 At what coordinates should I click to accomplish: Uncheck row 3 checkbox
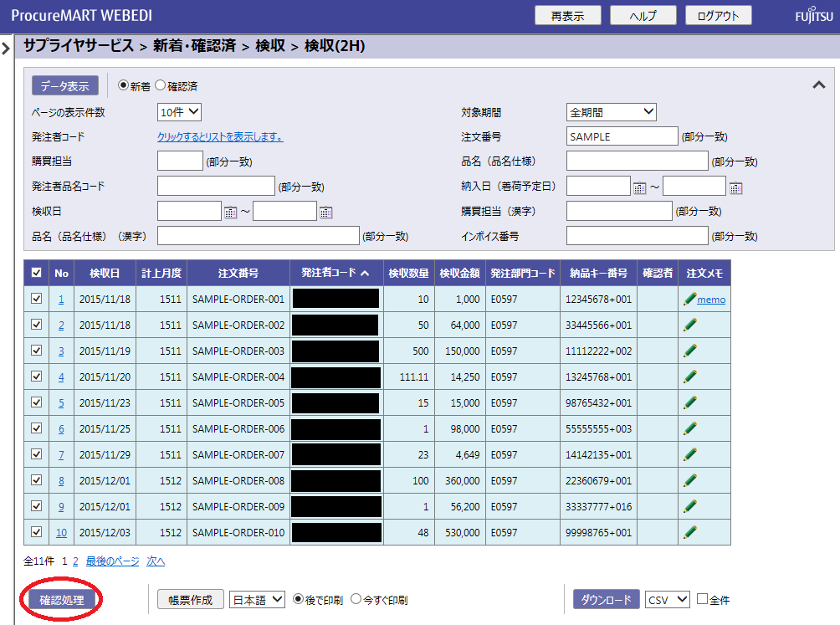37,351
